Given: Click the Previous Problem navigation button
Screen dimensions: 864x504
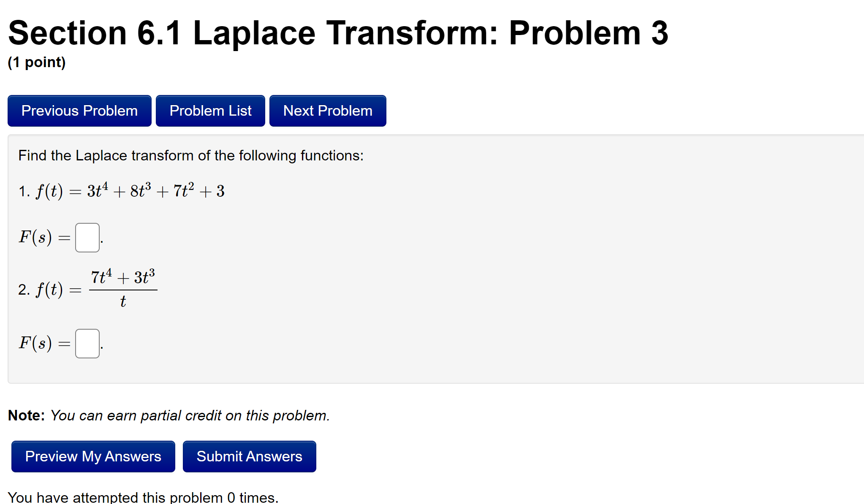Looking at the screenshot, I should pyautogui.click(x=79, y=111).
